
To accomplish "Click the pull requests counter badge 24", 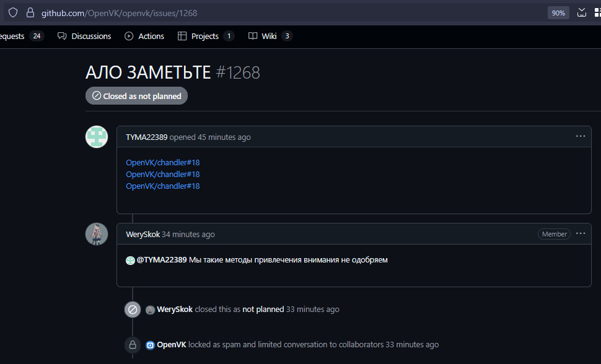I will pos(37,36).
